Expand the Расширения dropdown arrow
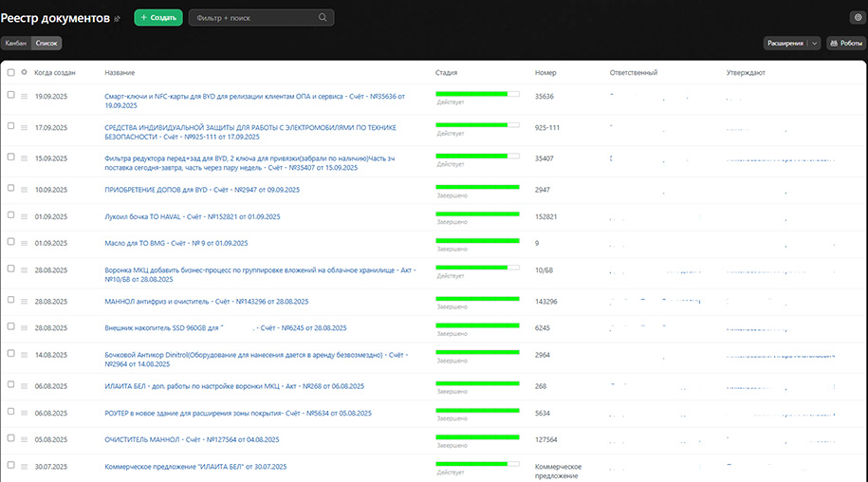This screenshot has height=482, width=868. [x=814, y=43]
